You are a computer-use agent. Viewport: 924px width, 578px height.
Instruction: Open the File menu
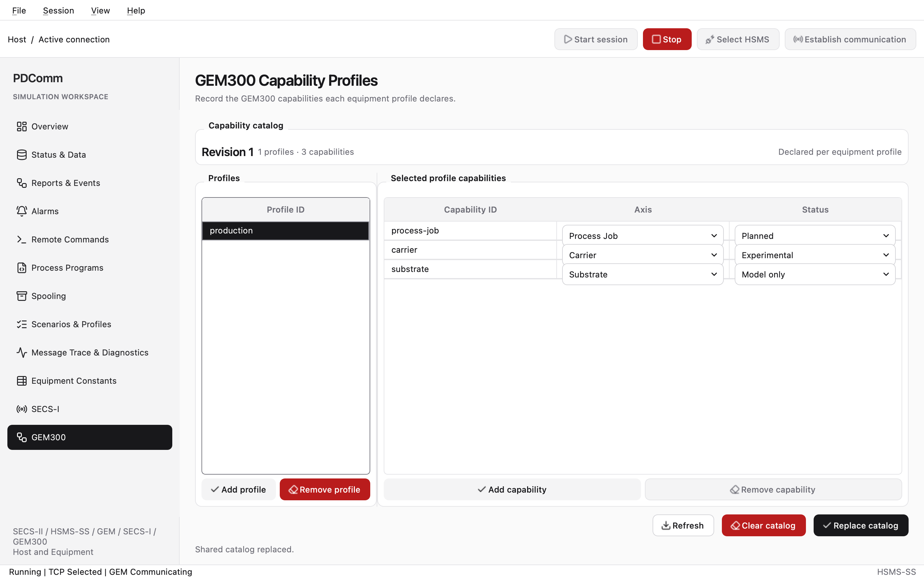point(19,10)
